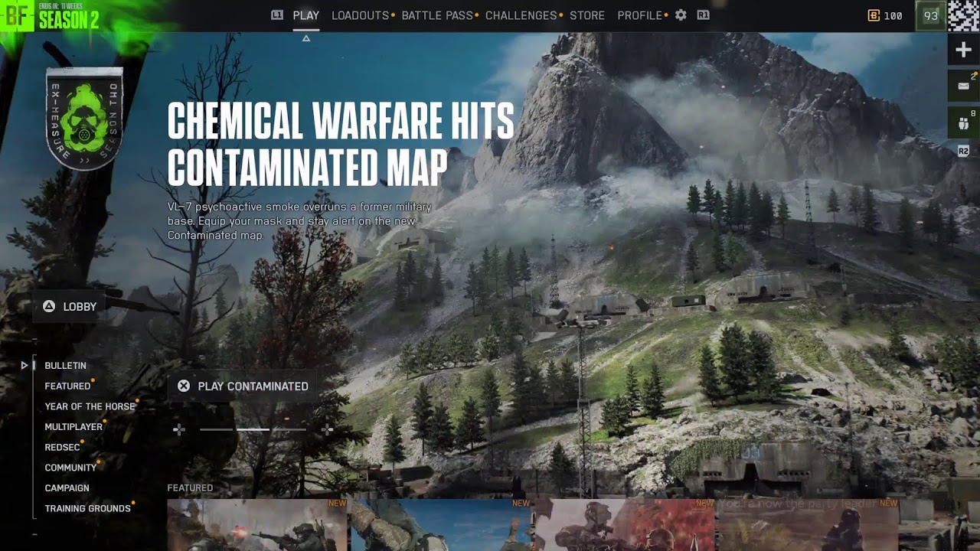This screenshot has width=980, height=551.
Task: Select the third bulletin carousel indicator
Action: pos(289,430)
